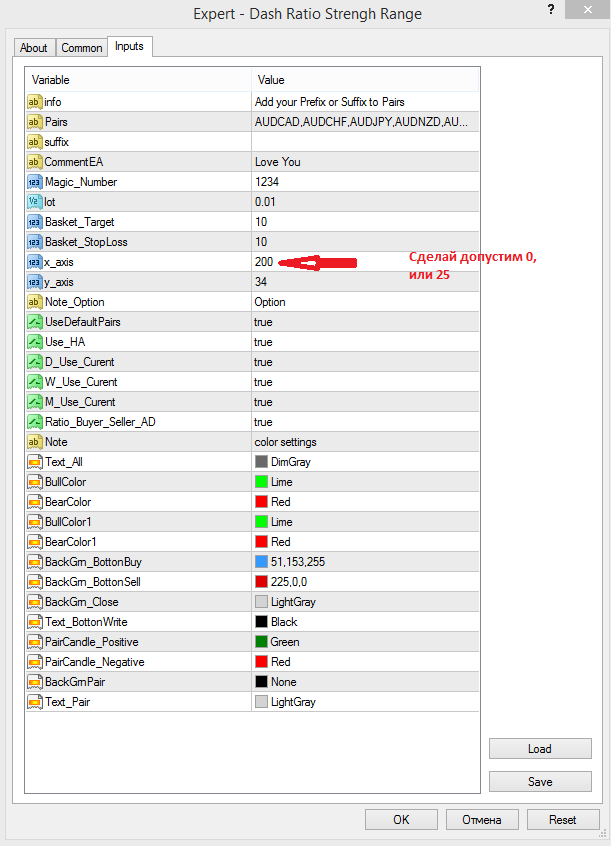Toggle the Ratio_Buyer_Seller_AD true value

pos(365,421)
